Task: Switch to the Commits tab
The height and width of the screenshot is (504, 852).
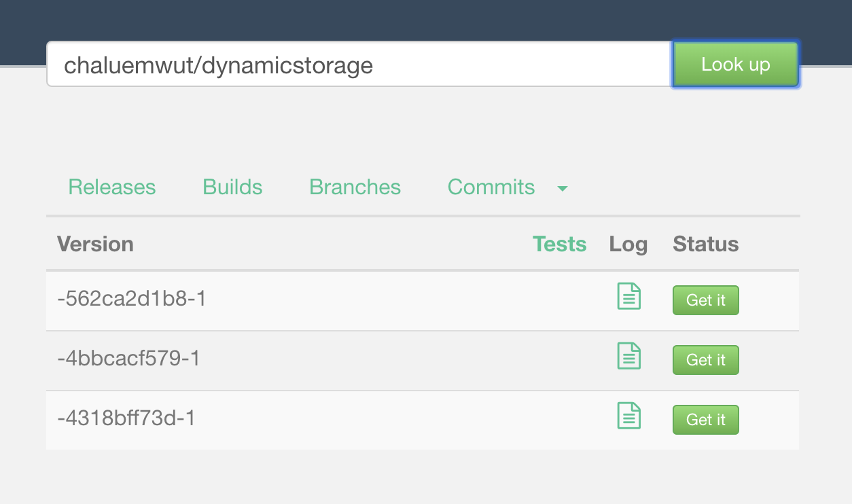Action: (491, 187)
